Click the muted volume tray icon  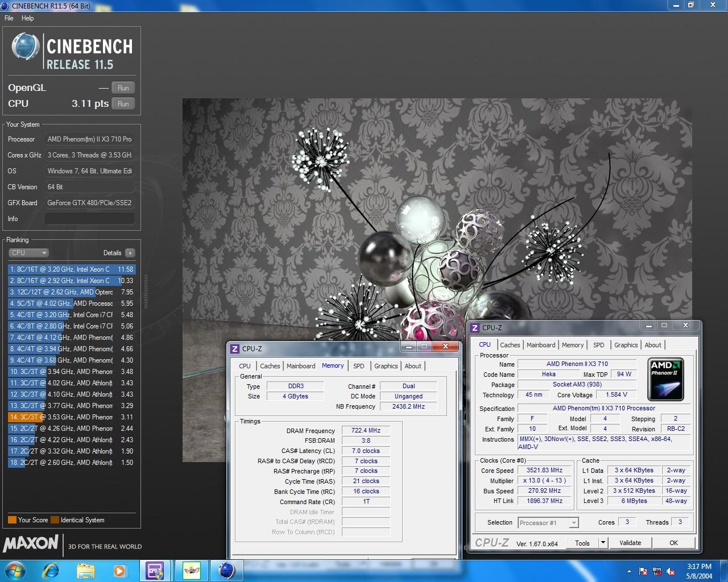click(671, 571)
